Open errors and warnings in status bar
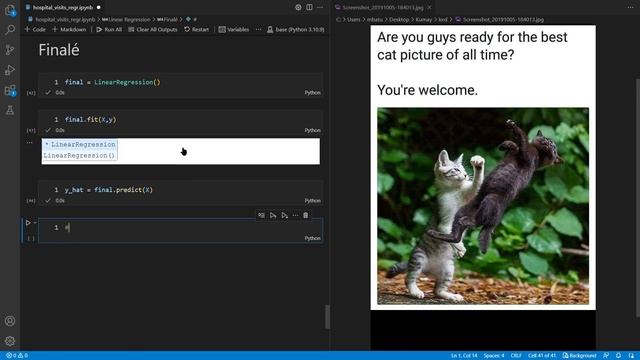The width and height of the screenshot is (640, 360). tap(17, 356)
